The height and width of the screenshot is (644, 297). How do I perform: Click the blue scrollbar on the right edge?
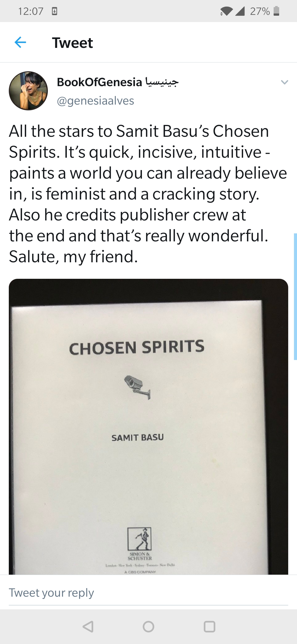coord(295,296)
